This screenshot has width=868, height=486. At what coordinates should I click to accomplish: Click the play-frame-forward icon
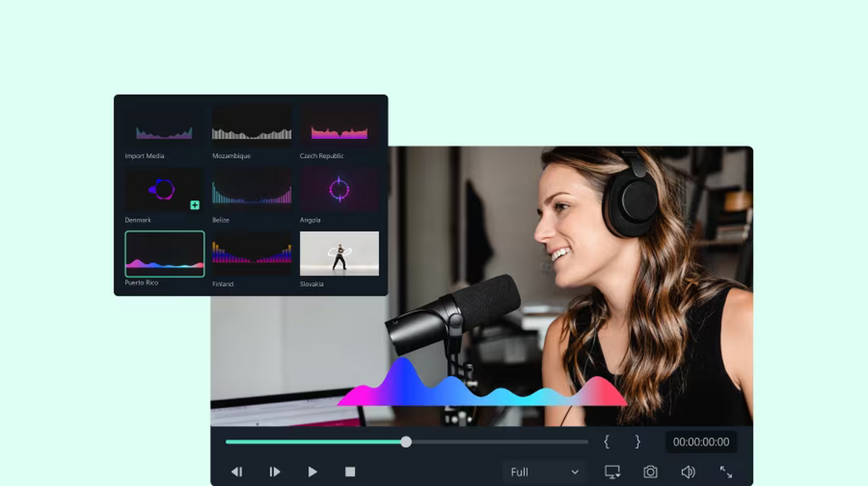(275, 472)
